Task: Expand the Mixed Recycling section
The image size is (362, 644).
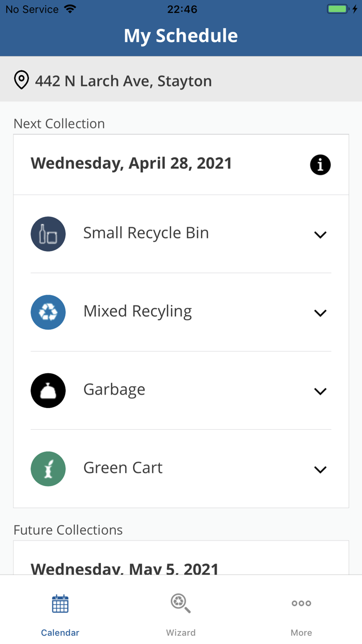Action: pos(320,313)
